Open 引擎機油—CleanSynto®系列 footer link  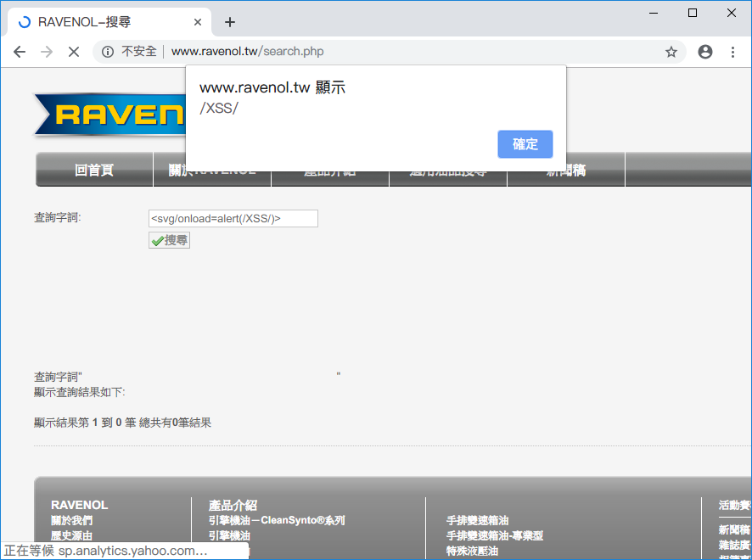point(277,521)
